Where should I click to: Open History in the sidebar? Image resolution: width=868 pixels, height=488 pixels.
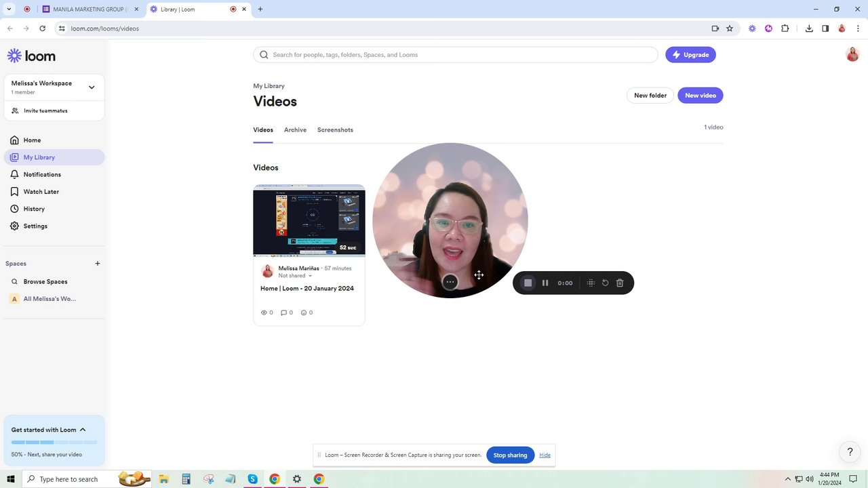pos(54,209)
